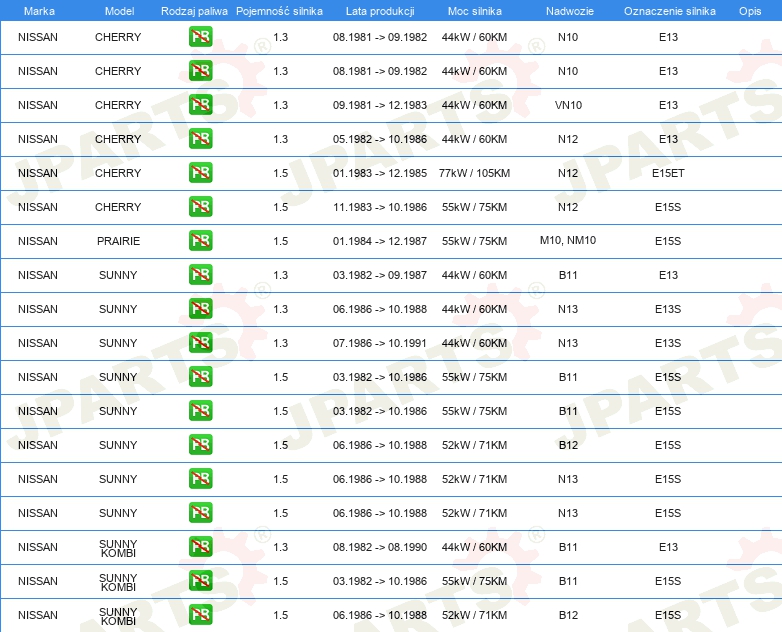Select NISSAN in the PRAIRIE row
The height and width of the screenshot is (632, 782).
tap(38, 241)
